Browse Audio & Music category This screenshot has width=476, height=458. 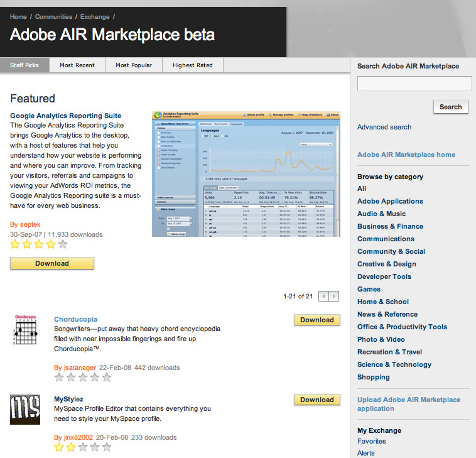pyautogui.click(x=381, y=214)
